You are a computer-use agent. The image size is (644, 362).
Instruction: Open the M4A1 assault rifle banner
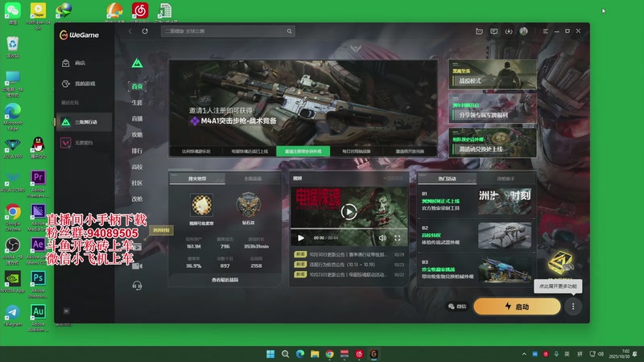303,103
